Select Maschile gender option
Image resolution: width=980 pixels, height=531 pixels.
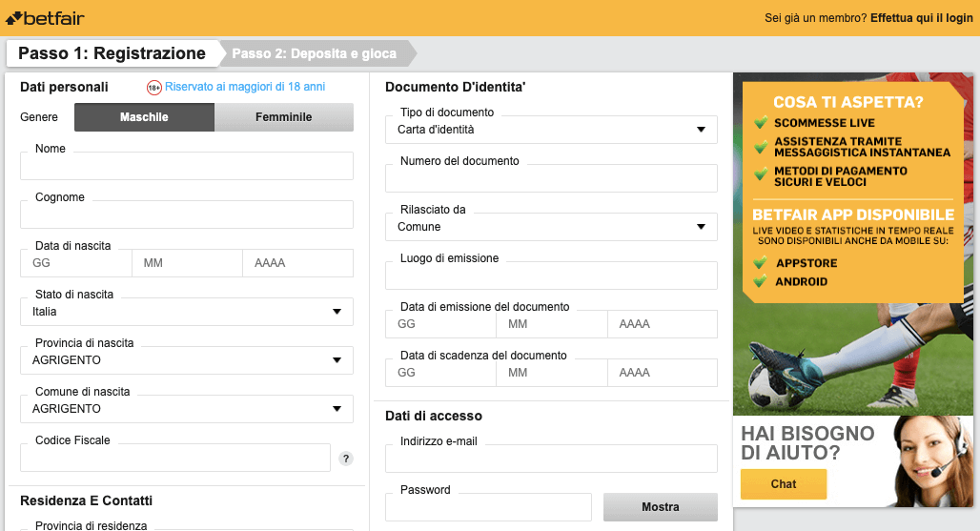click(144, 117)
